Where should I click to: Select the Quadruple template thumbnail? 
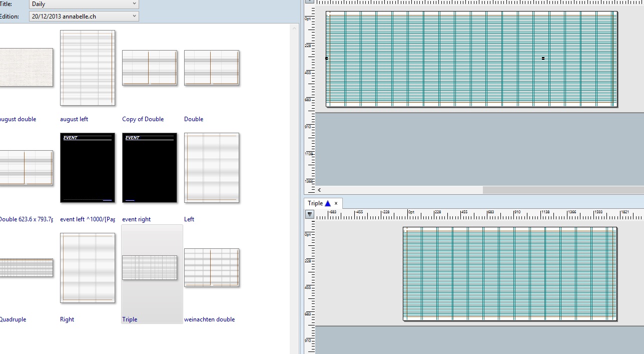tap(26, 268)
